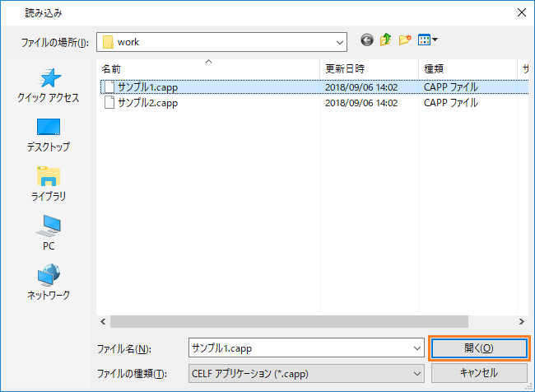Open Network in the sidebar
The width and height of the screenshot is (535, 392).
tap(49, 283)
